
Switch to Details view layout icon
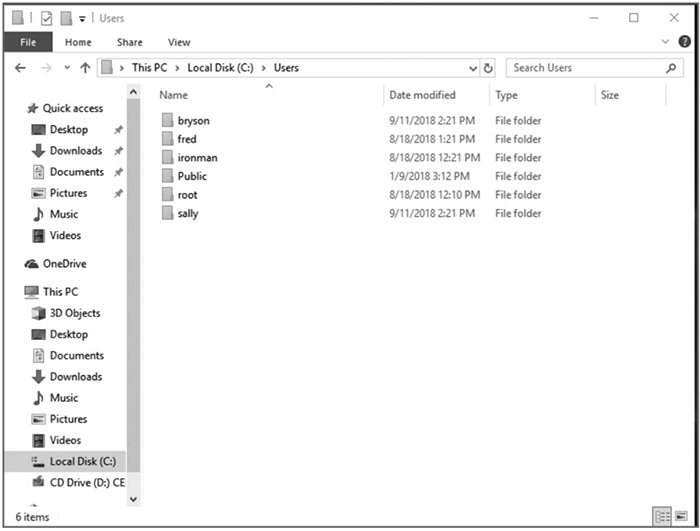pyautogui.click(x=661, y=516)
